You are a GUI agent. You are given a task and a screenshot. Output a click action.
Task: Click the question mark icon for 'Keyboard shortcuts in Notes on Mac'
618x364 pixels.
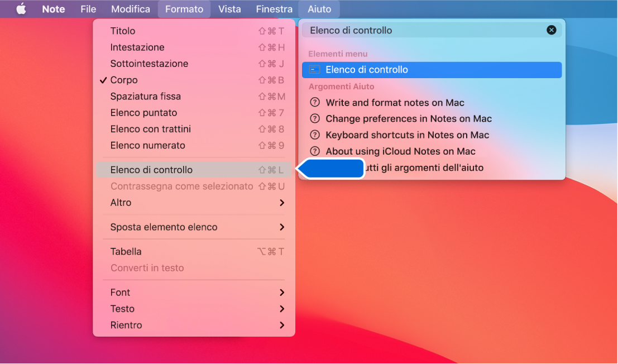(x=315, y=135)
